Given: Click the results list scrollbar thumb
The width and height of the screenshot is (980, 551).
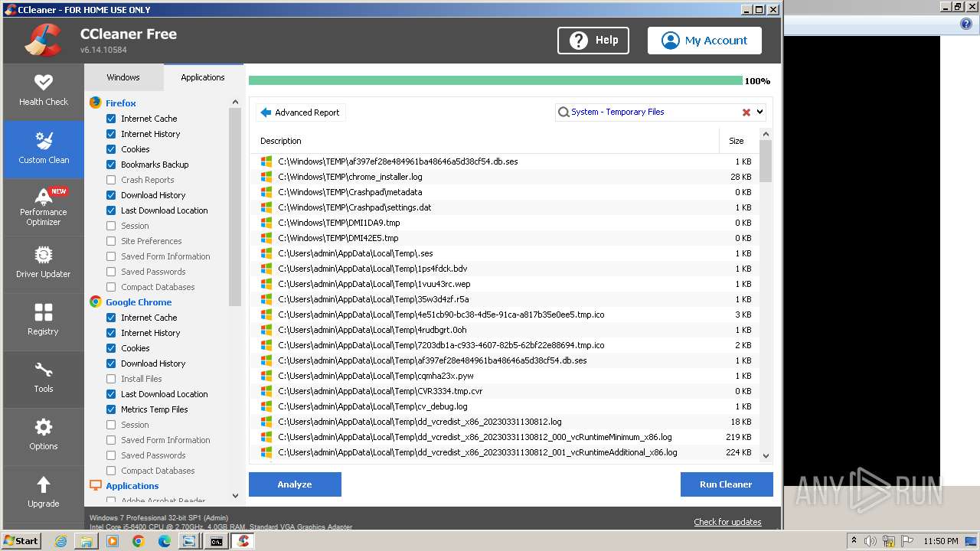Looking at the screenshot, I should [766, 161].
